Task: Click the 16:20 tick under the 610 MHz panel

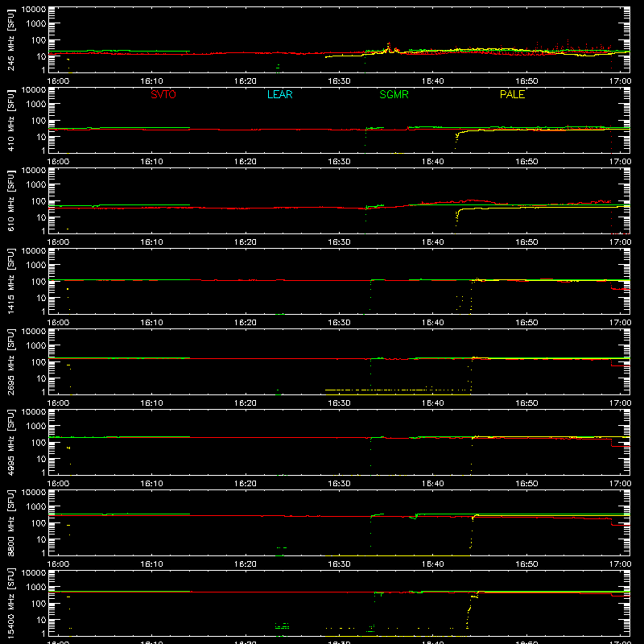Action: (x=246, y=242)
